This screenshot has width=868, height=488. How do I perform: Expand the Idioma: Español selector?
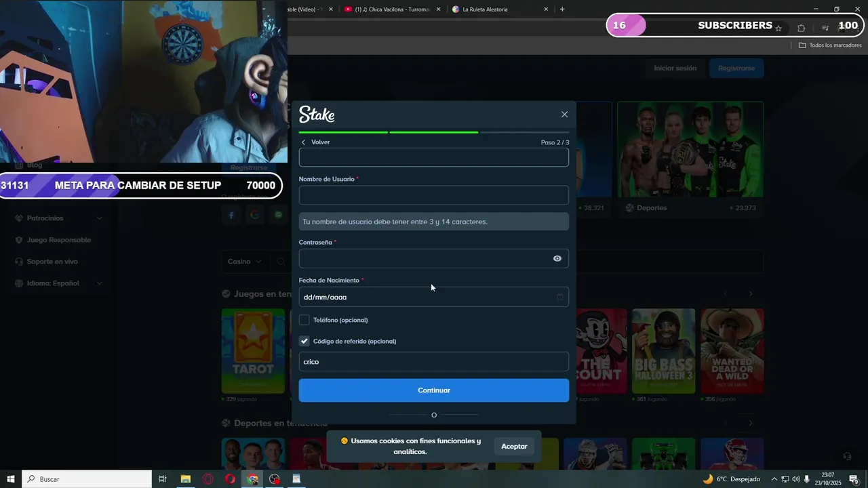click(x=58, y=283)
